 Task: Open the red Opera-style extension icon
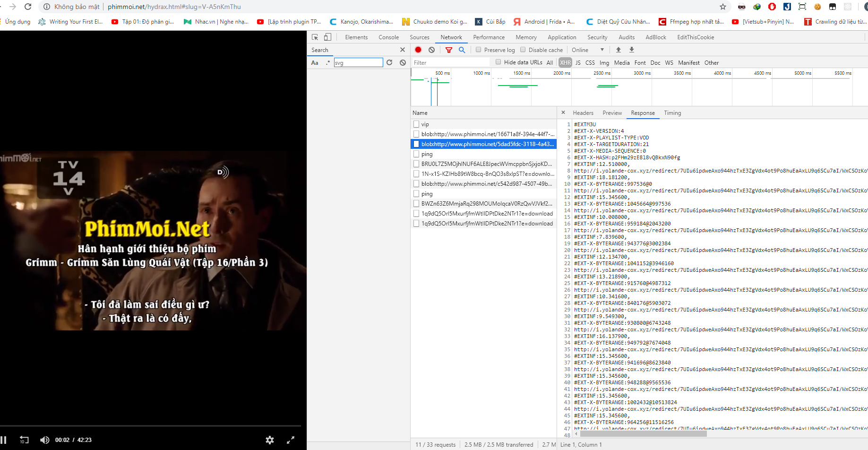click(x=772, y=7)
